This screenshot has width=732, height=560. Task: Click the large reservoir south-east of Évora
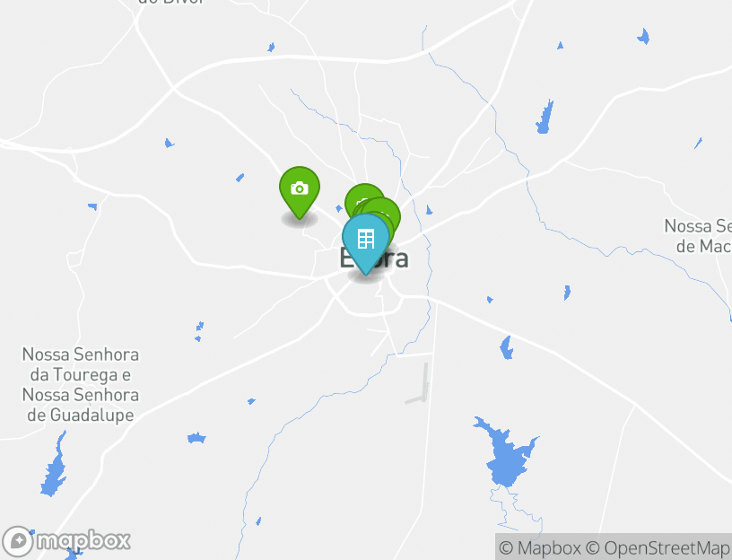coord(505,453)
